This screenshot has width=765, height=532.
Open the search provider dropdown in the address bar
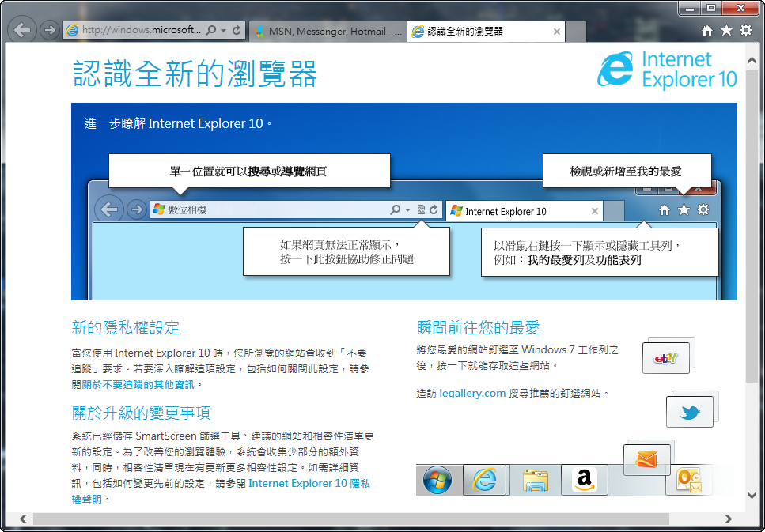coord(223,29)
